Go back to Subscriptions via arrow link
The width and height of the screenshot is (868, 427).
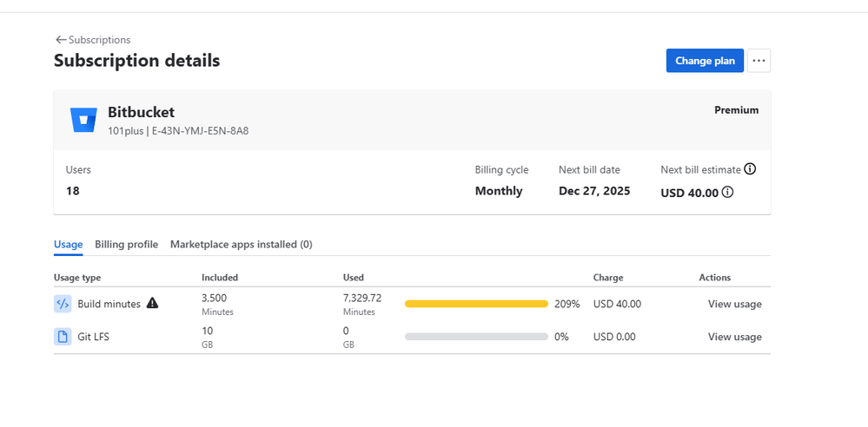[93, 40]
